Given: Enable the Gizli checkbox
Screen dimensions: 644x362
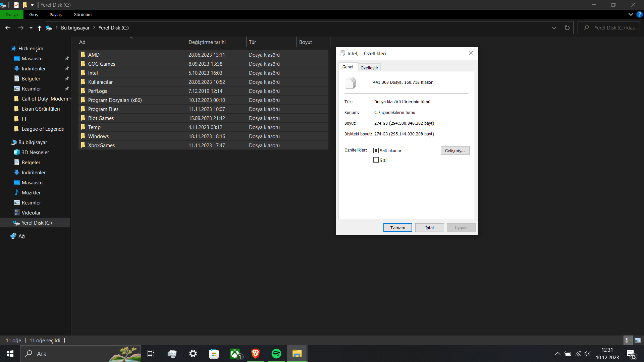Looking at the screenshot, I should [376, 160].
